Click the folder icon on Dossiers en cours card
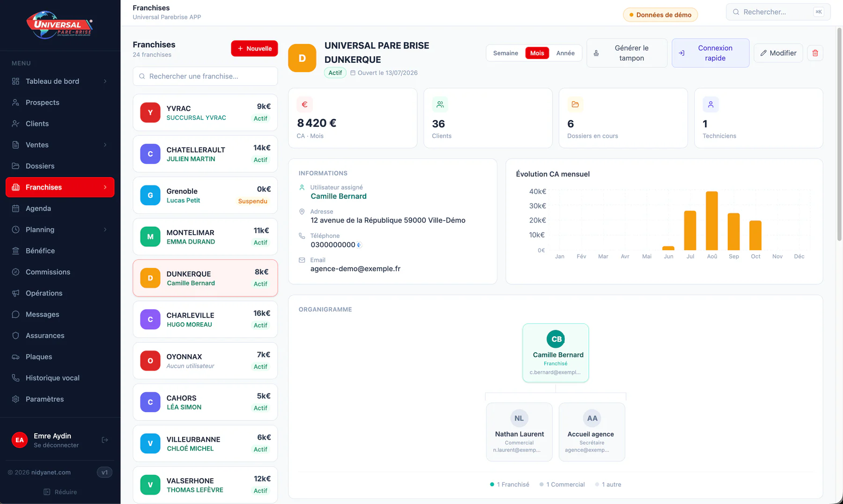This screenshot has height=504, width=843. tap(575, 104)
